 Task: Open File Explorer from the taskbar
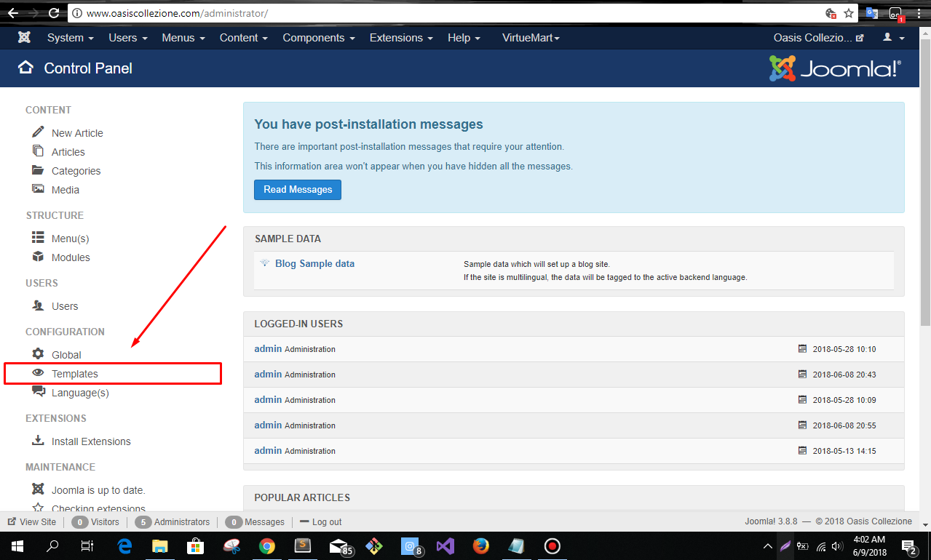pyautogui.click(x=159, y=546)
